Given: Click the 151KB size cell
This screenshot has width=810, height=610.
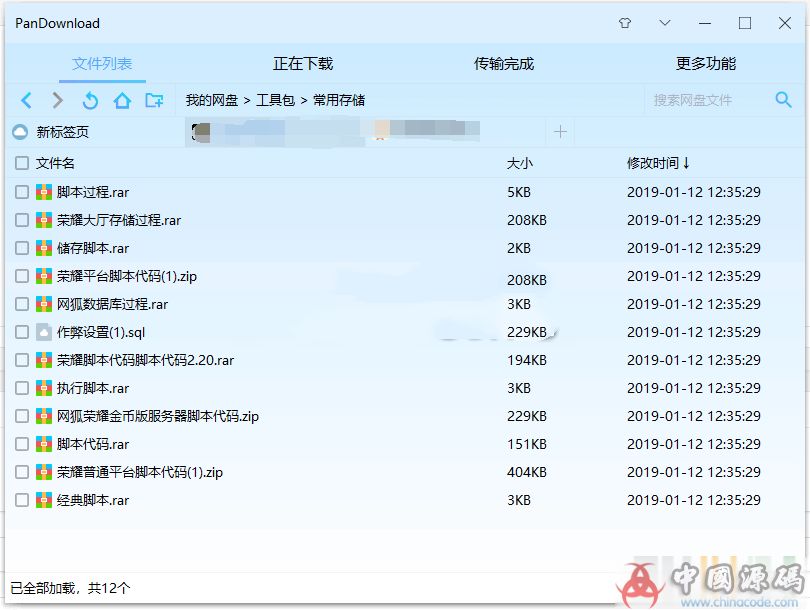Looking at the screenshot, I should coord(527,444).
